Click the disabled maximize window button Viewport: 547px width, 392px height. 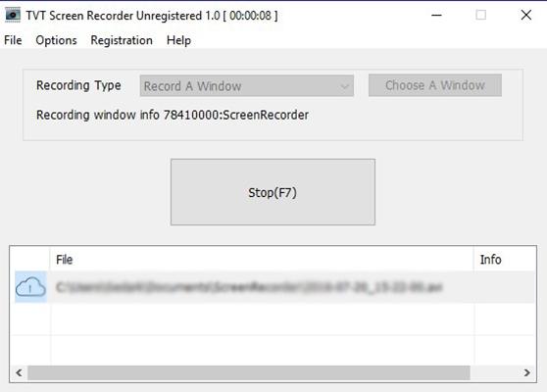tap(481, 15)
